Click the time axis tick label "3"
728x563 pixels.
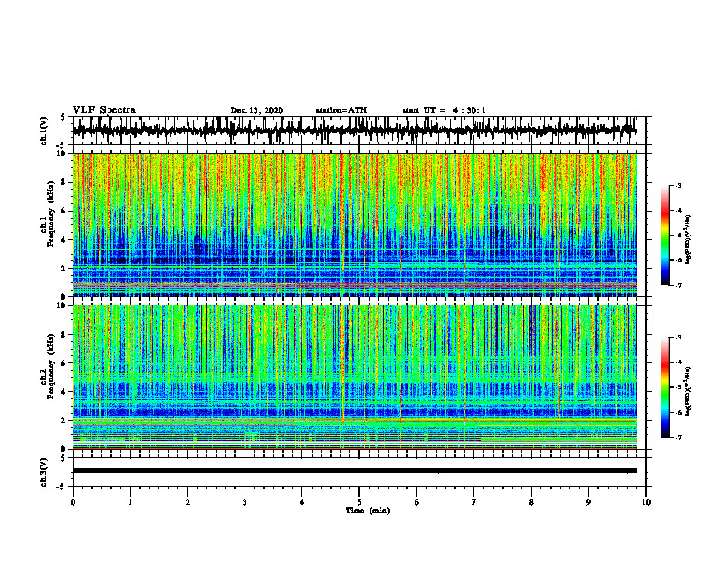click(245, 502)
